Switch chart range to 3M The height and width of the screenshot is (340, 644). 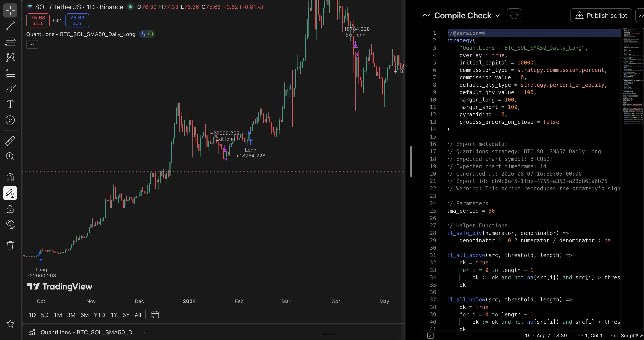pos(71,315)
